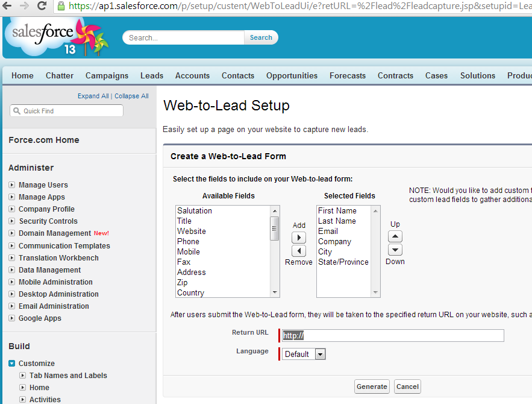Click the Available Fields scrollbar thumb

275,229
